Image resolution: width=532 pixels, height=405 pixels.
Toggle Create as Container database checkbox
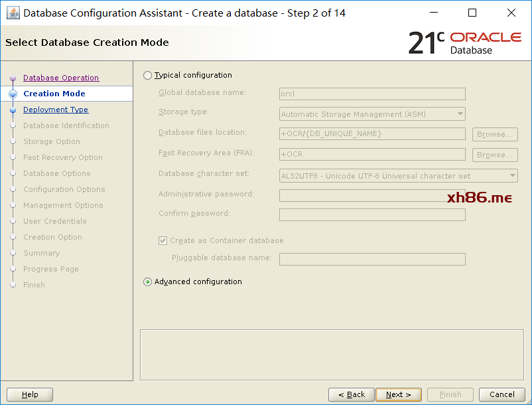[x=163, y=241]
